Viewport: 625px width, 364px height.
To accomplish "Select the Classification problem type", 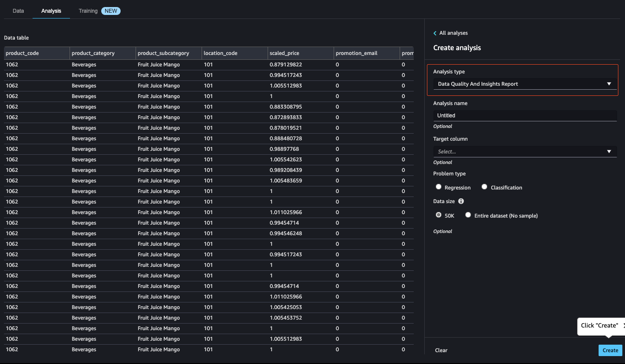I will click(484, 187).
